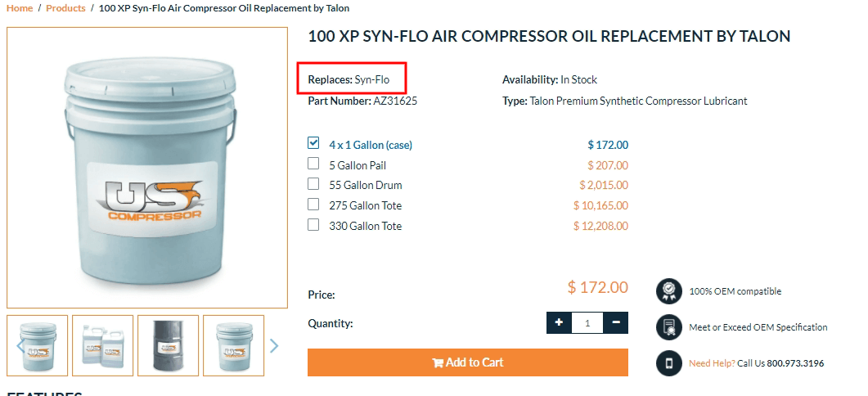868x396 pixels.
Task: Click the 100% OEM compatible badge icon
Action: [x=669, y=291]
